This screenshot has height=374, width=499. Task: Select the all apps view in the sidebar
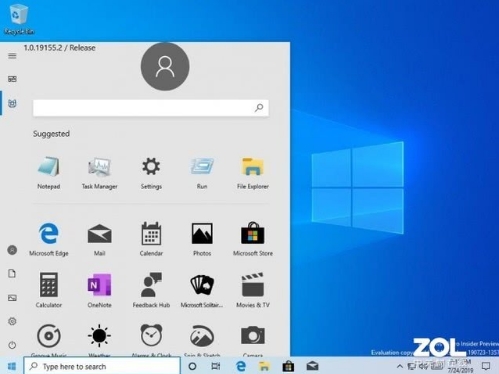click(12, 103)
